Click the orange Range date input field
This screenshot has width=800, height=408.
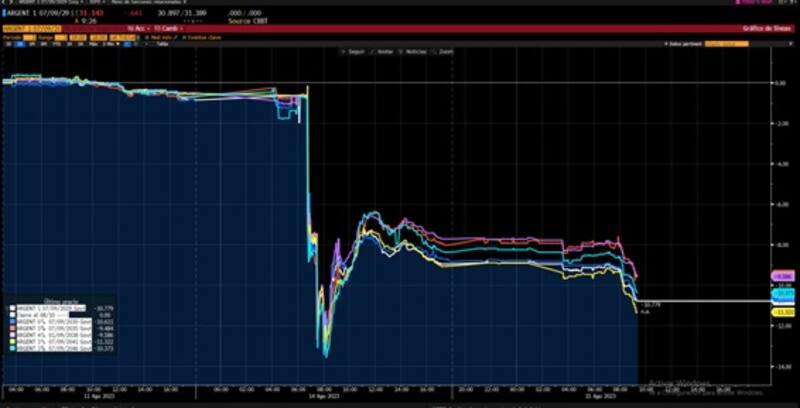coord(62,37)
